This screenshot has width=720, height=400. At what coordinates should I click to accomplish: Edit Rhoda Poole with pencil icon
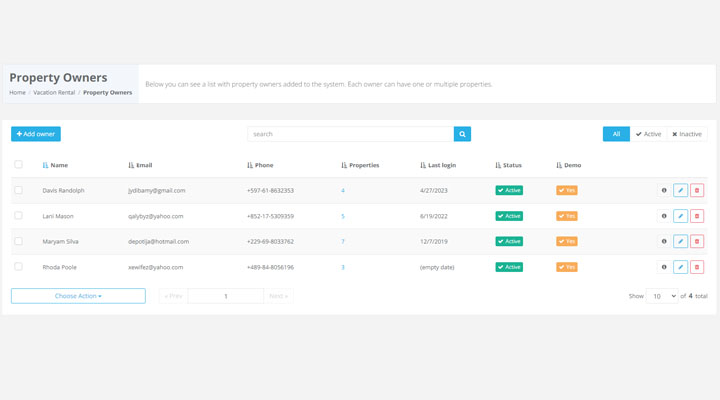pos(681,267)
